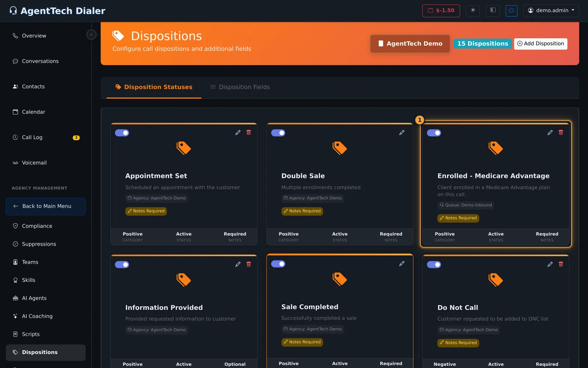588x368 pixels.
Task: Edit the Double Sale disposition
Action: 402,132
